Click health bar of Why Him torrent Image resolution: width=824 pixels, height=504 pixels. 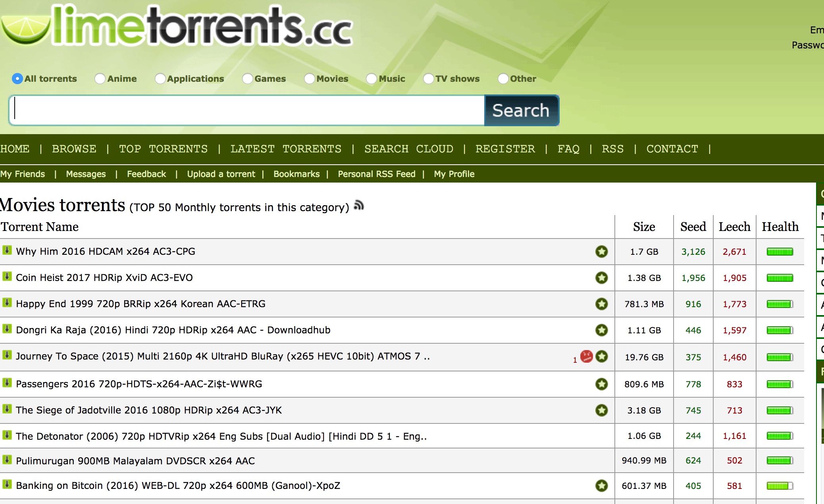tap(780, 252)
